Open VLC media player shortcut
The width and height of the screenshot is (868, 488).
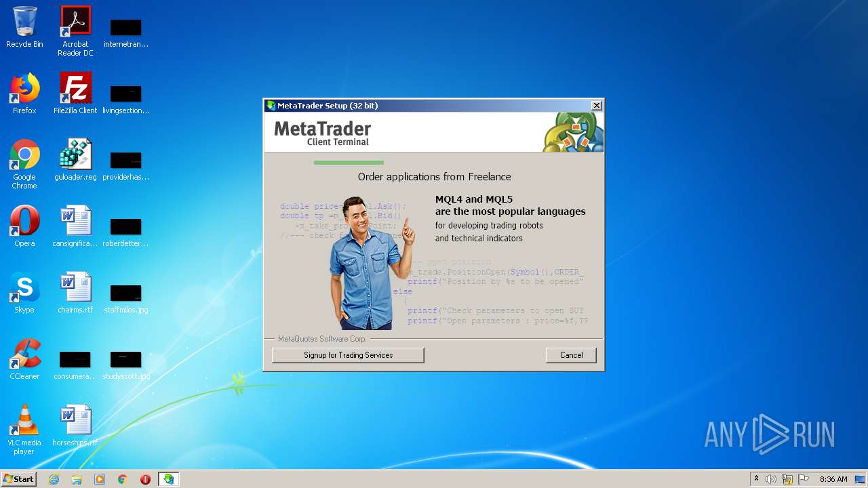click(x=24, y=430)
